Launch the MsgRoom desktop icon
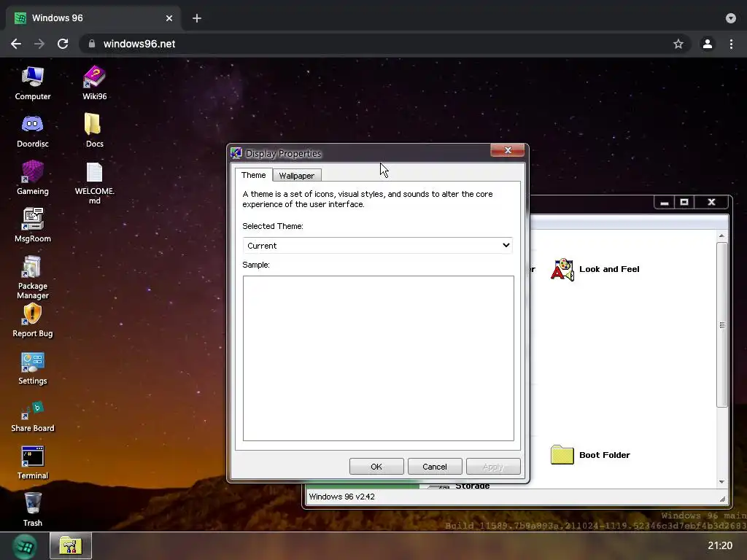 pos(32,225)
